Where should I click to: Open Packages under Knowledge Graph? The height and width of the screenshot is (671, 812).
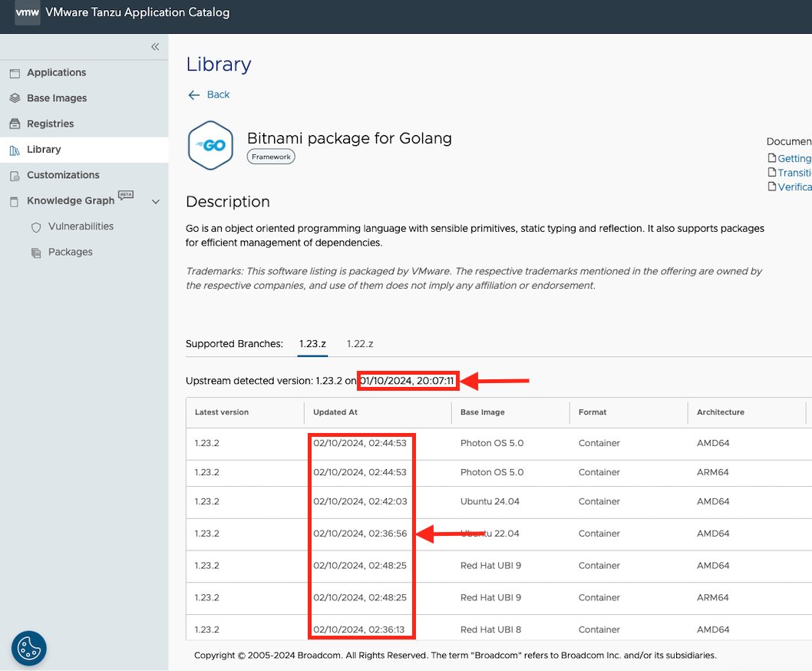point(71,252)
